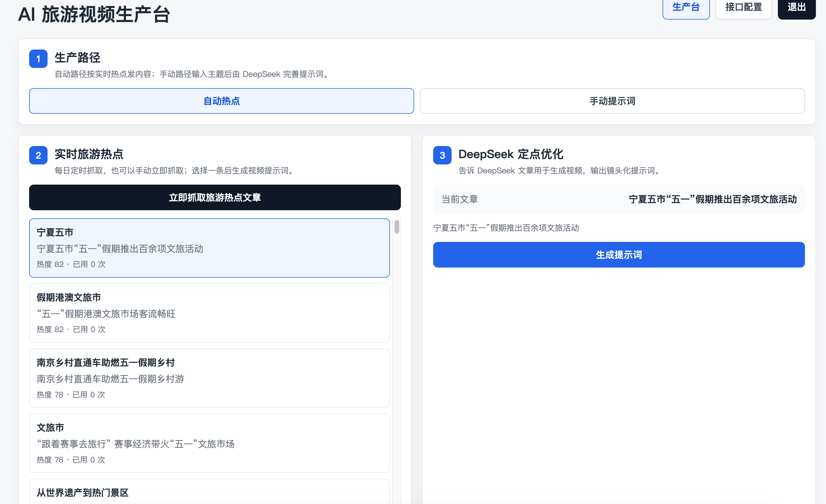Click the "五一"假期港澳文旅市场客流畅旺 subtitle
Viewport: 826px width, 504px height.
coord(106,314)
